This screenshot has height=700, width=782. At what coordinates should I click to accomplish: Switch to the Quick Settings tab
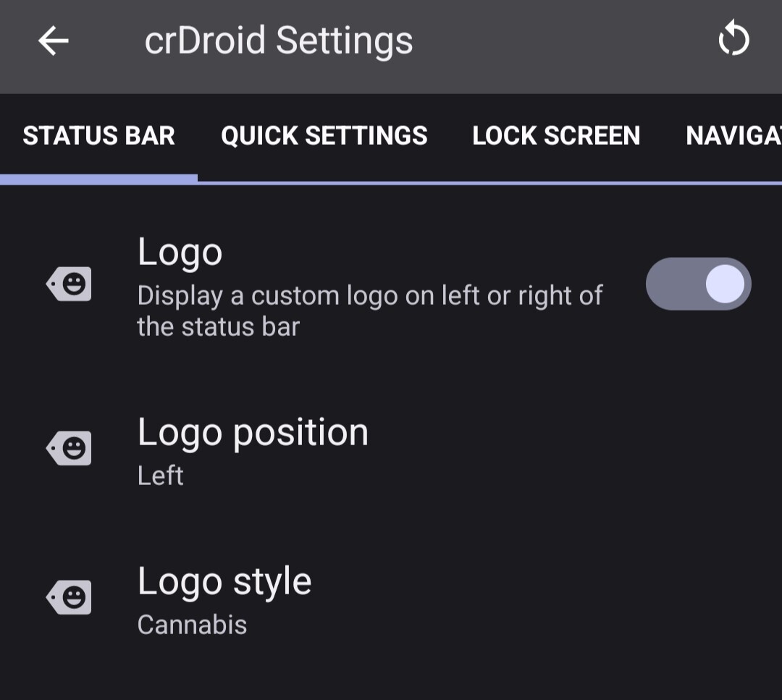tap(324, 135)
